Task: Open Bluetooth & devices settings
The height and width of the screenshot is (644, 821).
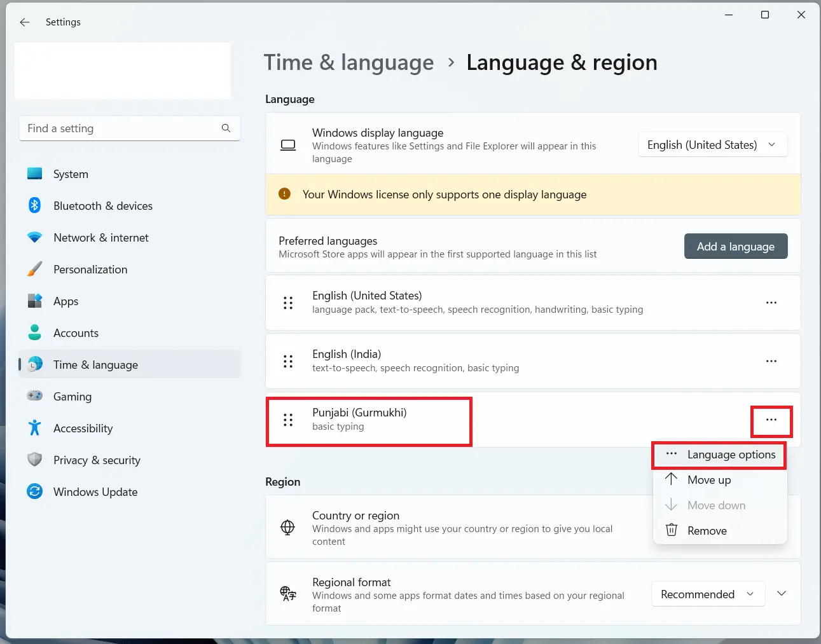Action: [x=103, y=206]
